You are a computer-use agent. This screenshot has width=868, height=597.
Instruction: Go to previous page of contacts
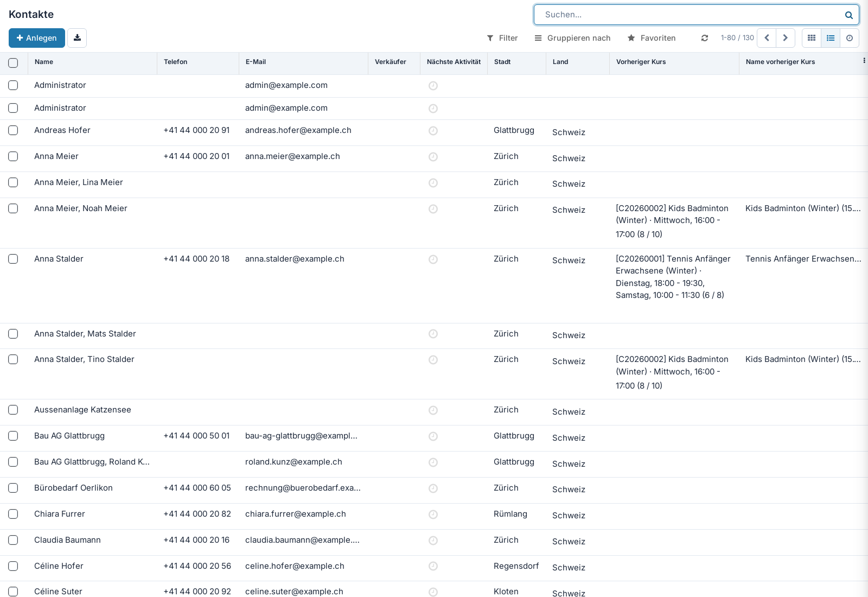pos(767,38)
